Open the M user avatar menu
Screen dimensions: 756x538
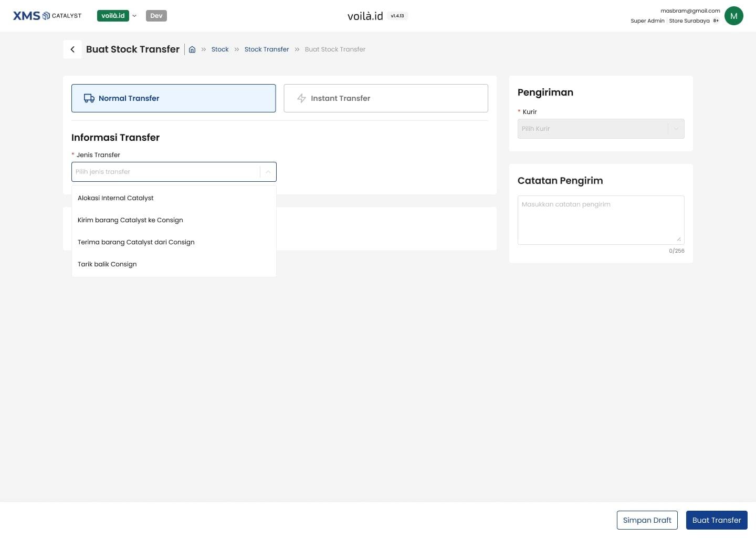tap(733, 16)
